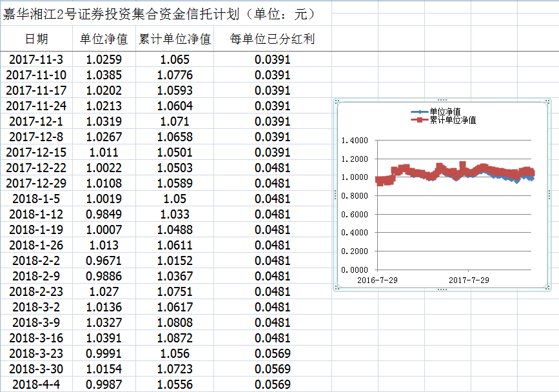
Task: Click the chart's bottom-right corner resize handle
Action: point(547,289)
